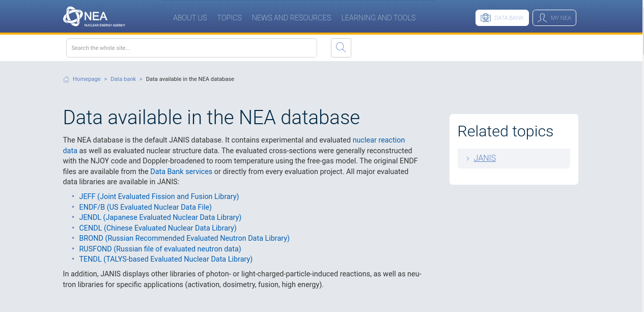Open ENDF/B (US Evaluated Nuclear Data File)
The width and height of the screenshot is (644, 312).
(x=146, y=207)
